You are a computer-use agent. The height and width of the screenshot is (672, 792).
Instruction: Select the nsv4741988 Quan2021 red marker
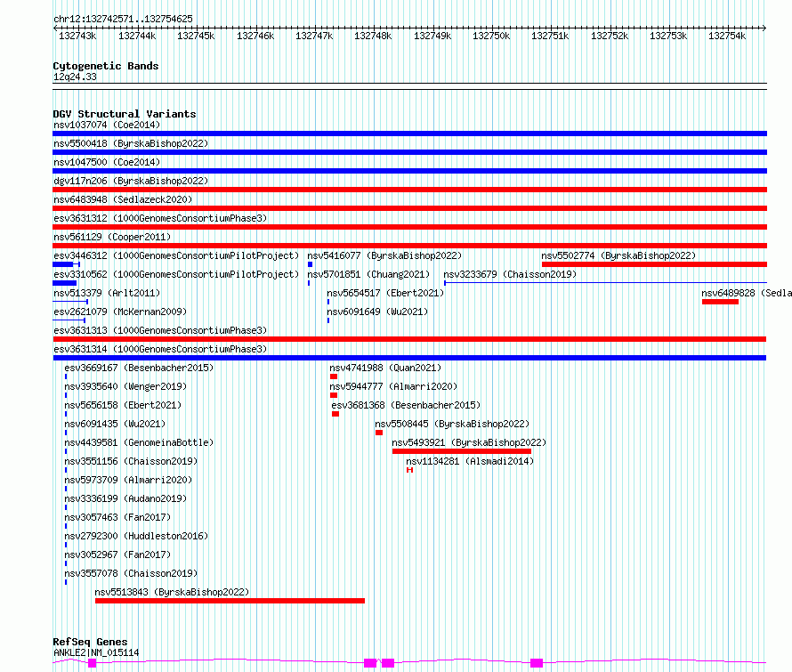tap(334, 376)
